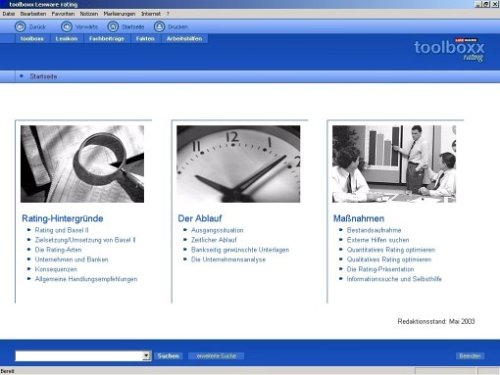Open Unternehmen und Banken link
Viewport: 500px width, 375px height.
71,259
